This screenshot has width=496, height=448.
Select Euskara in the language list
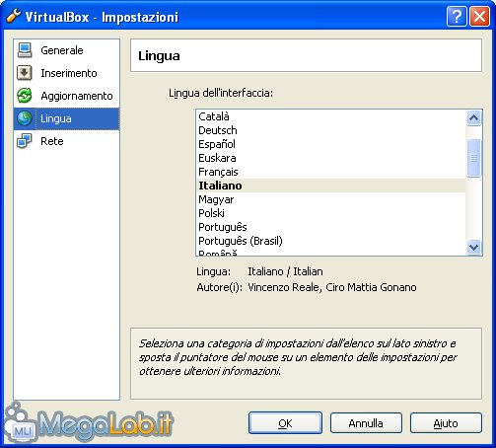coord(330,158)
